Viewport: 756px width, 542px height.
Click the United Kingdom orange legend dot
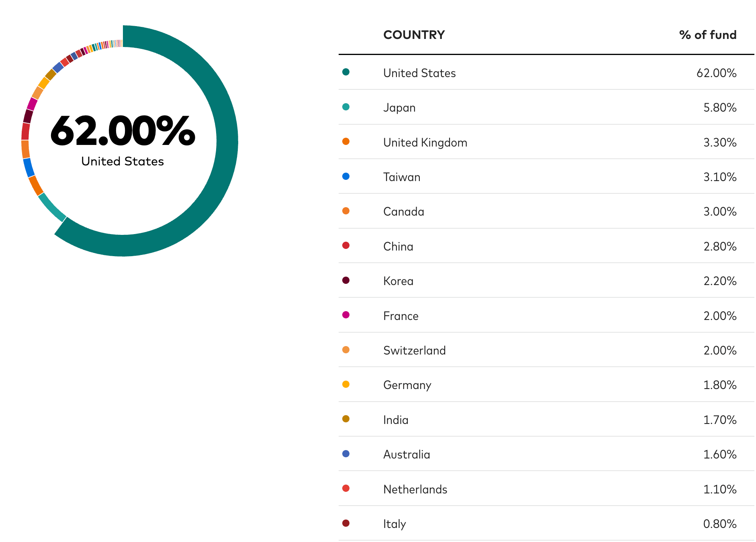(x=346, y=141)
